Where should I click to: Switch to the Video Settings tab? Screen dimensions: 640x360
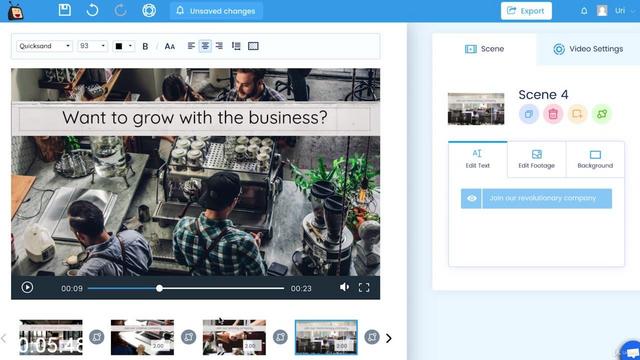pyautogui.click(x=588, y=49)
